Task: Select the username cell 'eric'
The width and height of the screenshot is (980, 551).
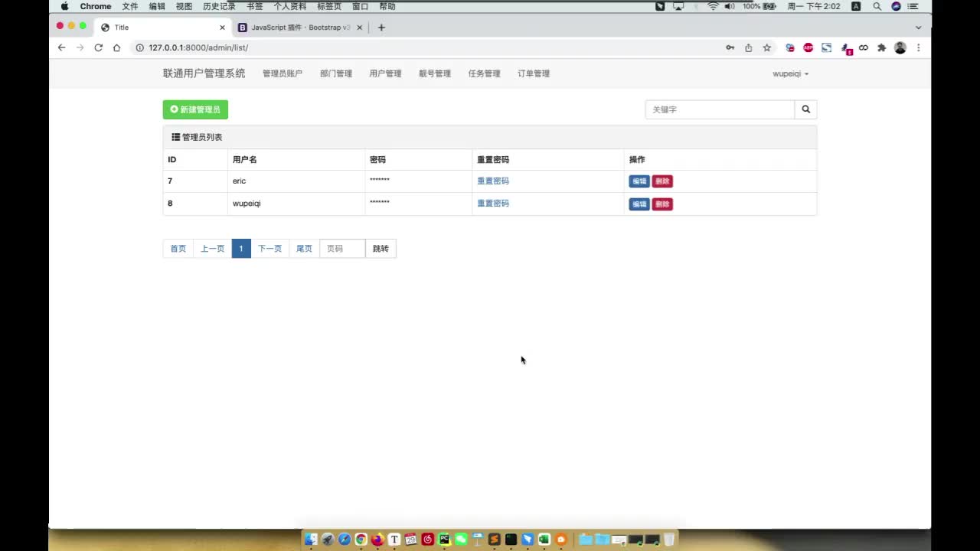Action: [x=239, y=181]
